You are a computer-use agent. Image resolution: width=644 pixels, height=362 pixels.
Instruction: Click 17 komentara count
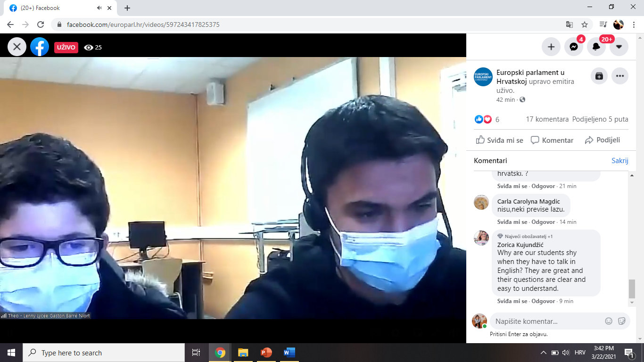[x=547, y=119]
